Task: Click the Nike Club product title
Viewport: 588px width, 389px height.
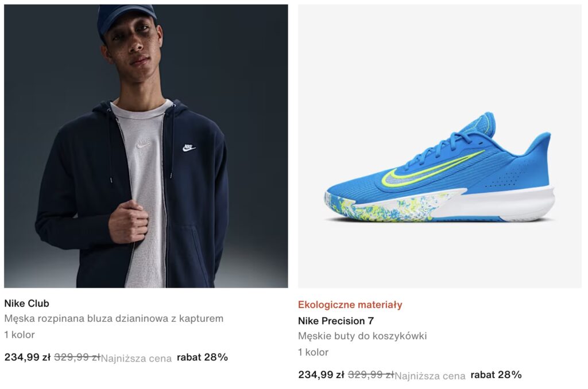Action: (26, 303)
